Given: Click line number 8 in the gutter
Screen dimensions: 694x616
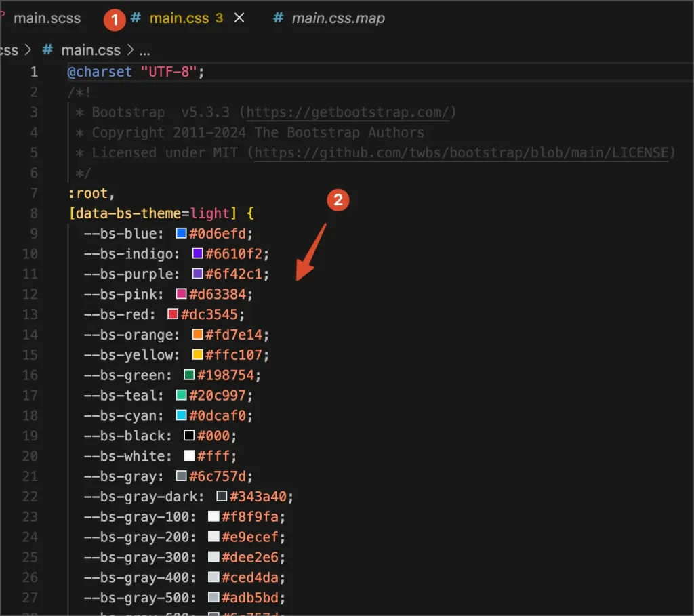Looking at the screenshot, I should coord(33,213).
